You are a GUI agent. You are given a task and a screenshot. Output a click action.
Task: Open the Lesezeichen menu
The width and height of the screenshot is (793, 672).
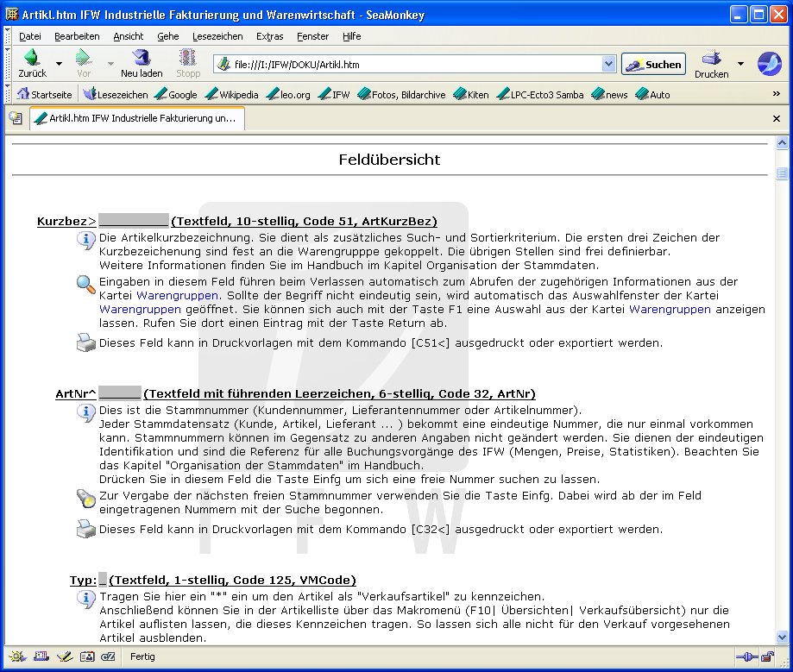[217, 36]
